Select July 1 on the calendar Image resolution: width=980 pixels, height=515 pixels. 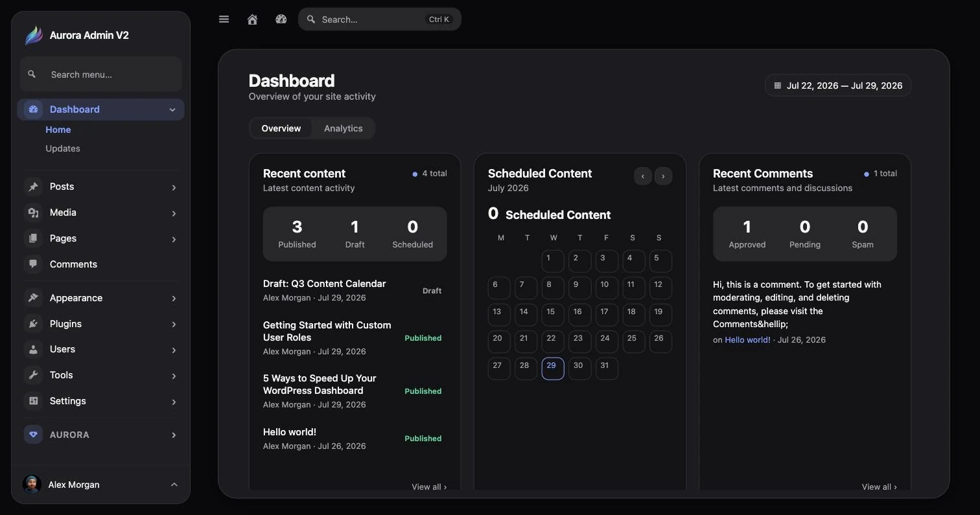coord(553,261)
